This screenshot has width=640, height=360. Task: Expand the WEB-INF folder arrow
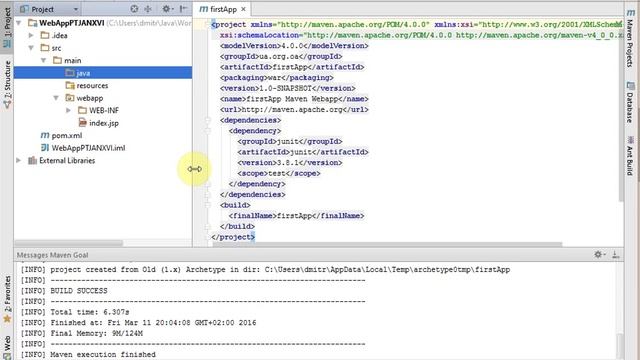[x=68, y=110]
